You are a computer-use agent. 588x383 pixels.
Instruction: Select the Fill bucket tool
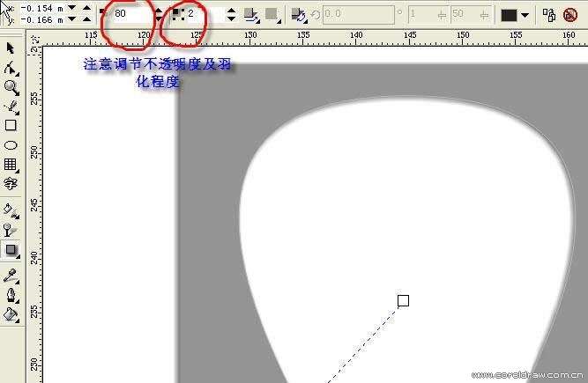point(11,314)
